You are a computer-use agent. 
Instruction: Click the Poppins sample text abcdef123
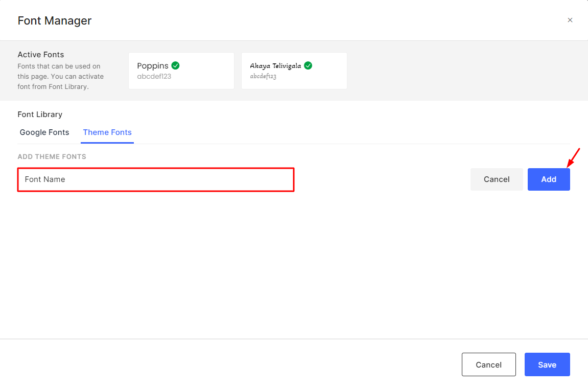(x=154, y=76)
